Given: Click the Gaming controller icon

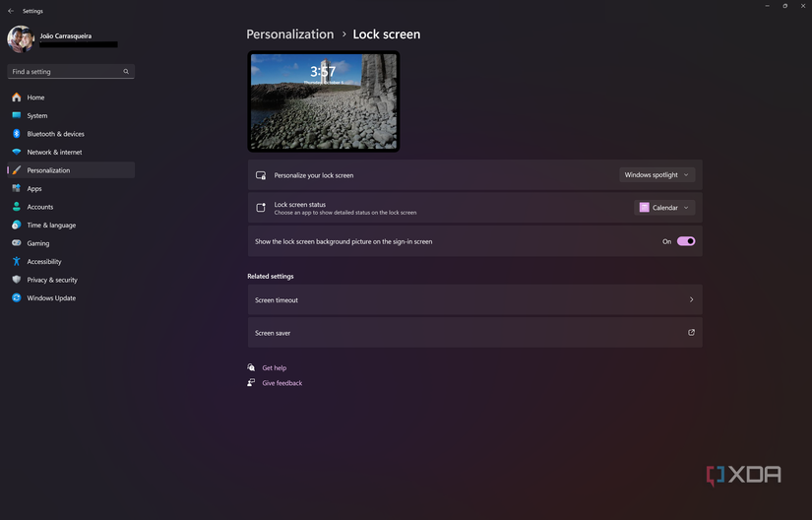Looking at the screenshot, I should [x=17, y=243].
